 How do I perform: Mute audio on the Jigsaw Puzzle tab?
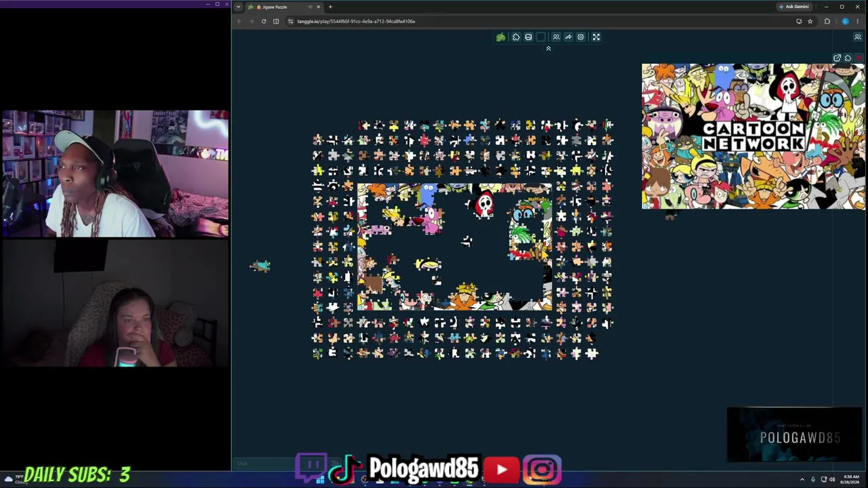click(x=310, y=7)
